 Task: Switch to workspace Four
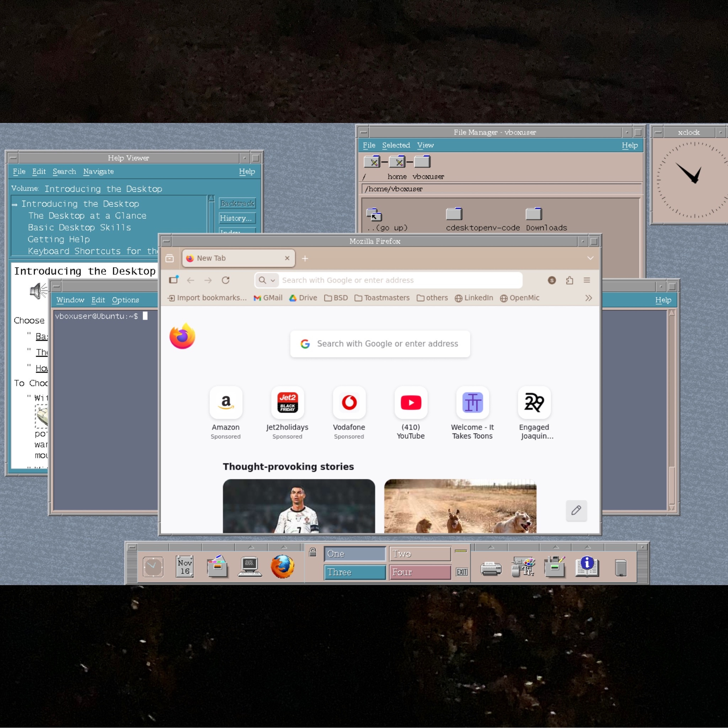tap(420, 572)
